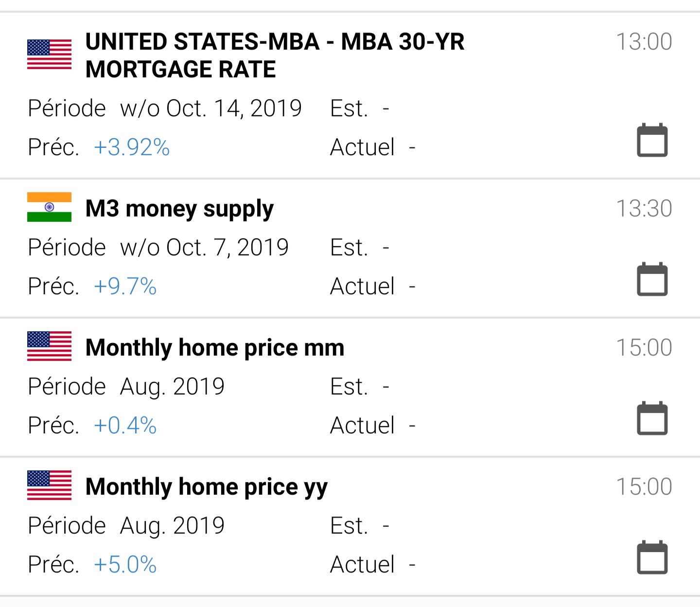Add Monthly home price mm to calendar
Viewport: 700px width, 607px height.
(652, 418)
